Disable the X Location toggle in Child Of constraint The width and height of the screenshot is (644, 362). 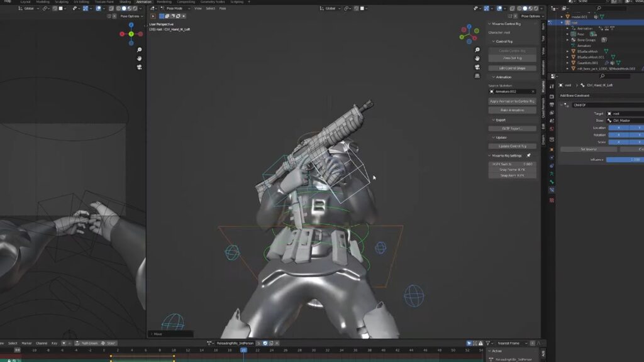click(619, 128)
